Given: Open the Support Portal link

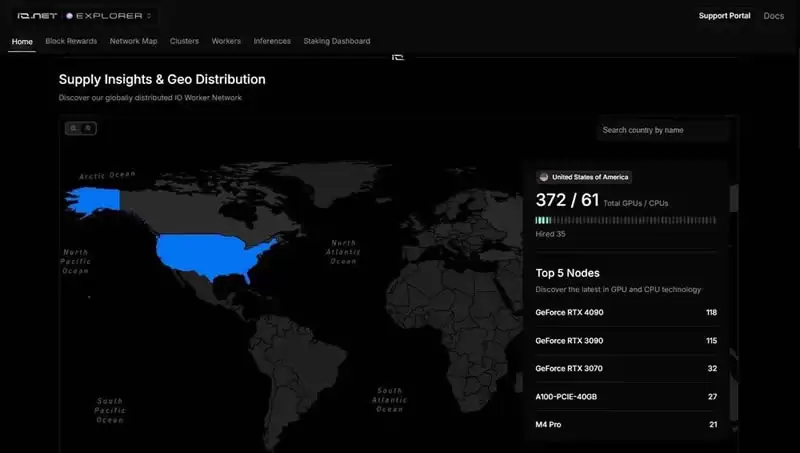Looking at the screenshot, I should pyautogui.click(x=724, y=16).
